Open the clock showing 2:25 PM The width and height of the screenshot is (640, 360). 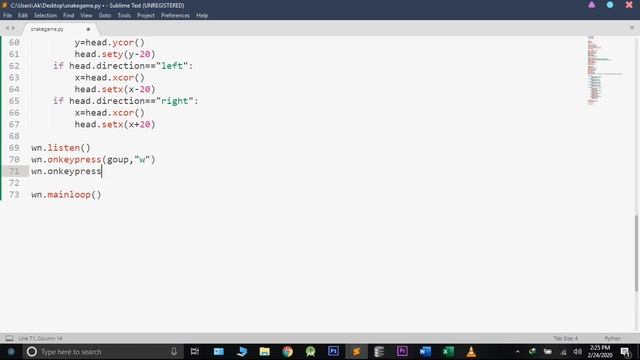click(x=599, y=351)
